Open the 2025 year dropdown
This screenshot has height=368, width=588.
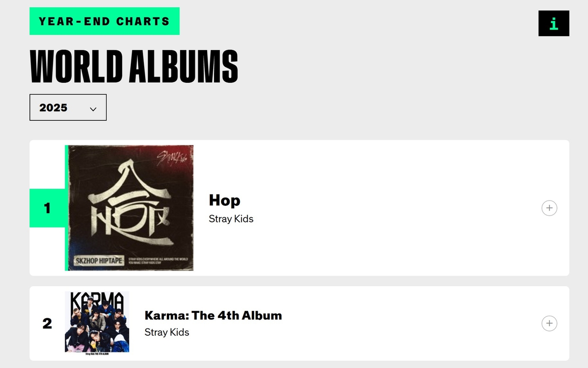(x=68, y=108)
